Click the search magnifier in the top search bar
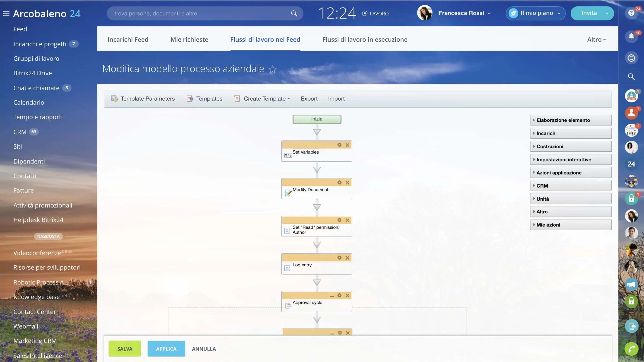This screenshot has width=644, height=362. pyautogui.click(x=294, y=14)
